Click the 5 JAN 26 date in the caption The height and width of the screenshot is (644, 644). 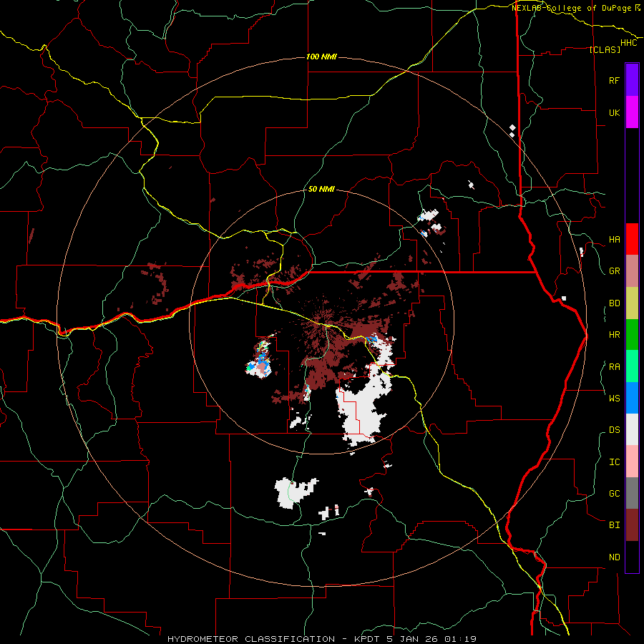[415, 639]
